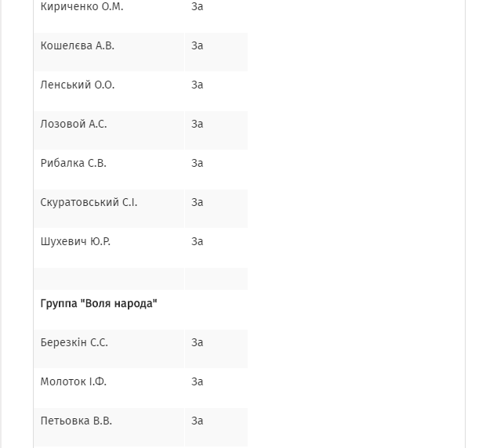
Task: Click the "За" vote for Лозовой А.С.
Action: 198,125
